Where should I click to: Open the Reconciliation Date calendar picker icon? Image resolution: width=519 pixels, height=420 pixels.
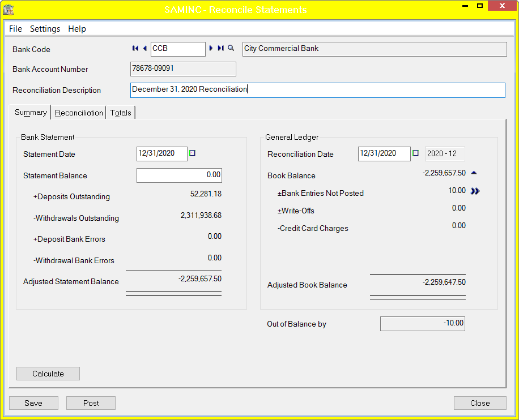click(416, 153)
